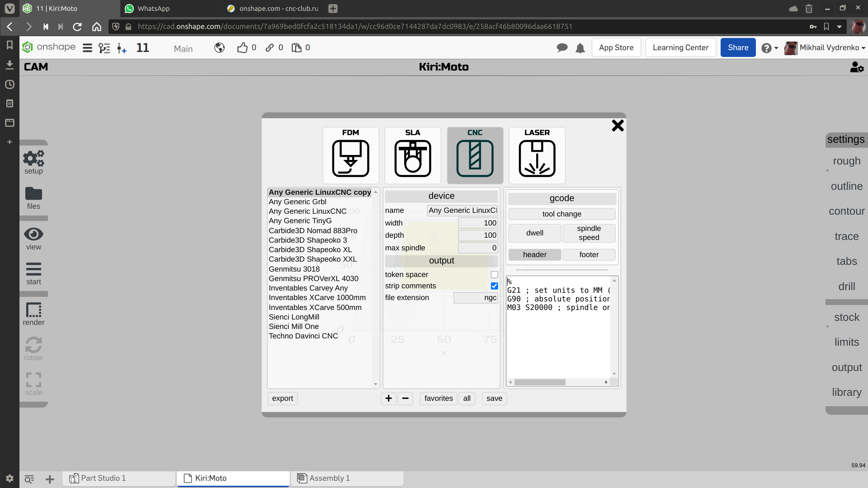Open the Onshape hamburger document menu
This screenshot has height=488, width=868.
coord(87,48)
